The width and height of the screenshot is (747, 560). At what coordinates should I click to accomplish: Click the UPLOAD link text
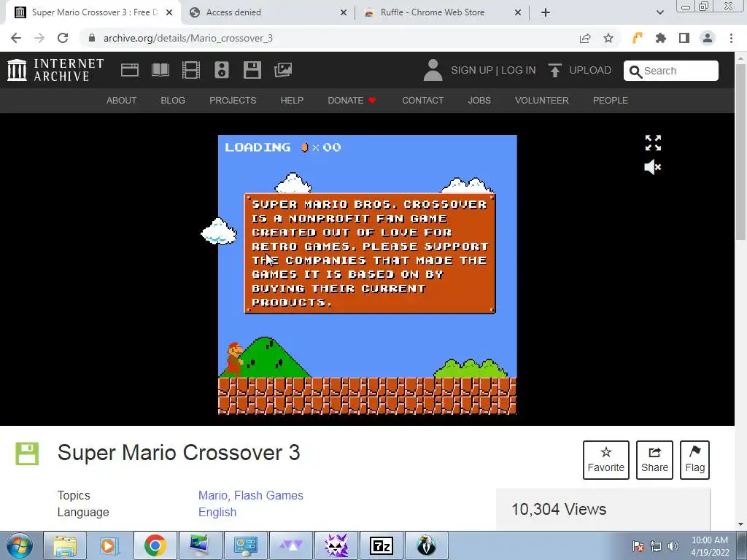(589, 70)
